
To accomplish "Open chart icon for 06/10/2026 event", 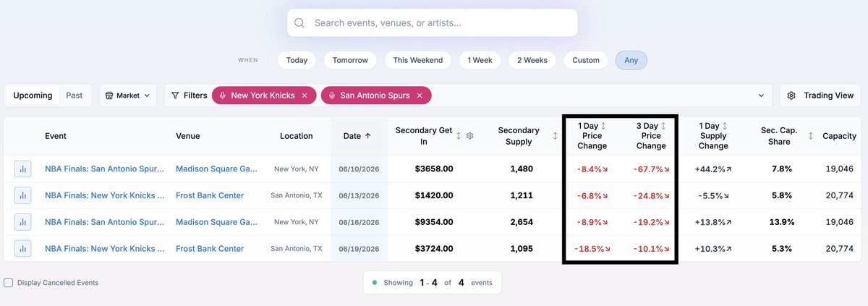I will click(x=22, y=169).
